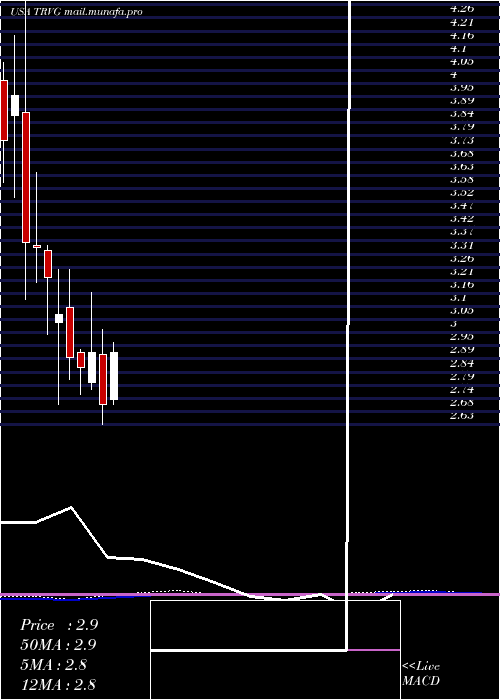Click the 2.95 price axis label
500x700 pixels.
(462, 337)
